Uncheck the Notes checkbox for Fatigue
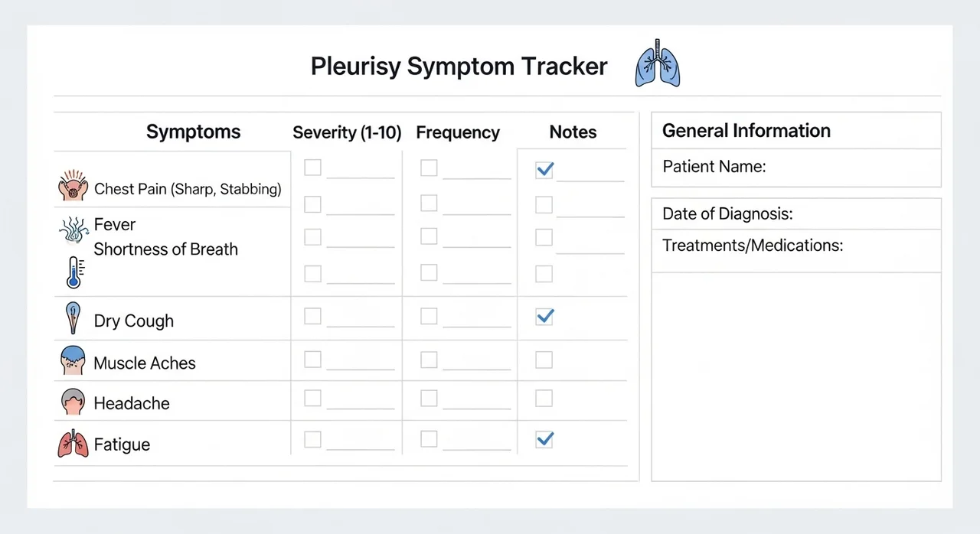980x534 pixels. pos(544,439)
